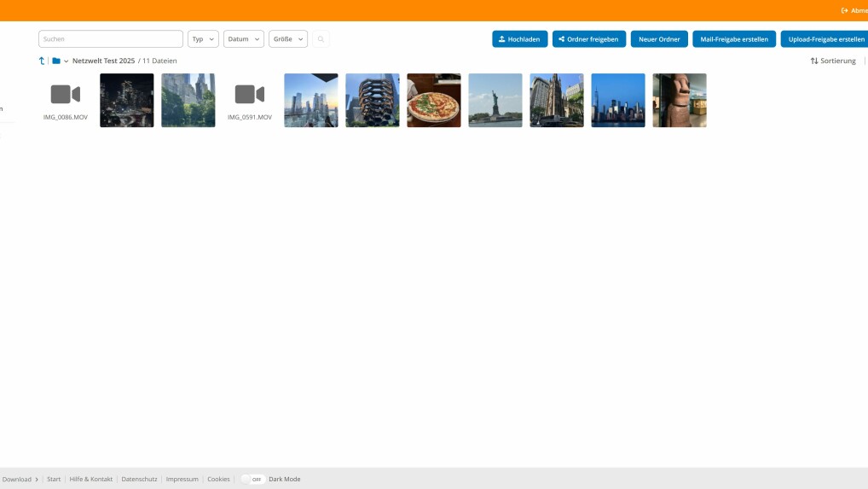
Task: Click the Neuer Ordner button
Action: [659, 39]
